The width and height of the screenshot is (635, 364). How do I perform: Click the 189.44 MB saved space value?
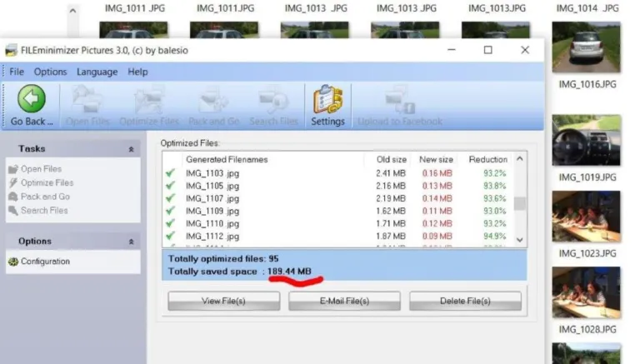click(x=289, y=272)
